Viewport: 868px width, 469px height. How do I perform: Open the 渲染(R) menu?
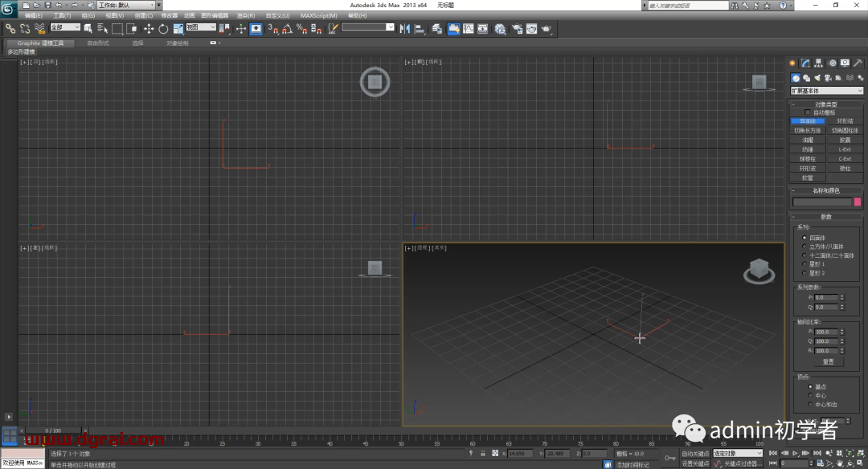(x=246, y=15)
